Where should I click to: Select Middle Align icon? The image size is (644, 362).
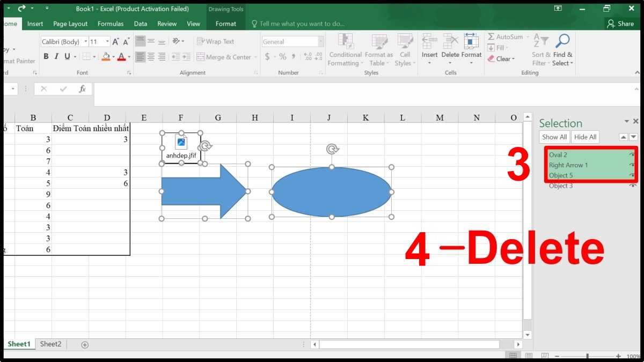(x=151, y=41)
